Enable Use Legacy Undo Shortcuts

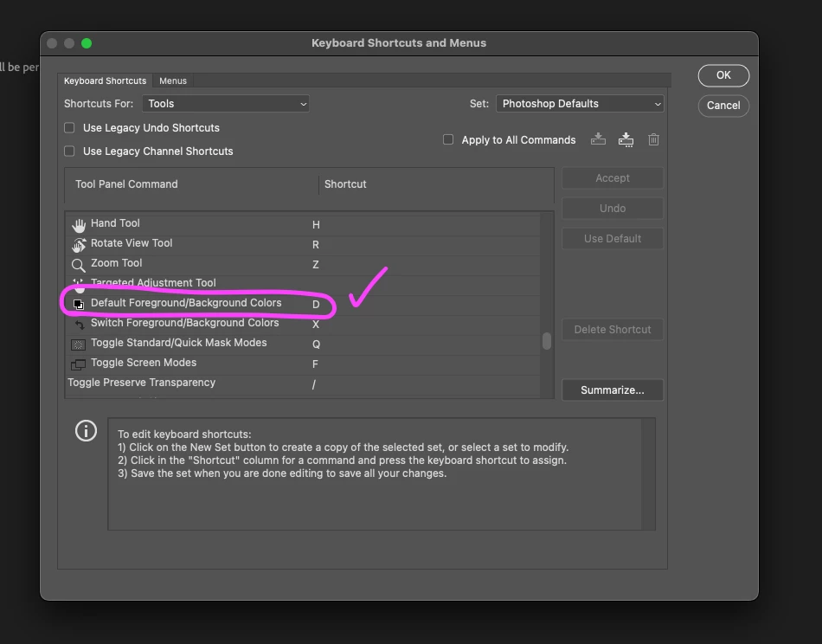(x=69, y=128)
